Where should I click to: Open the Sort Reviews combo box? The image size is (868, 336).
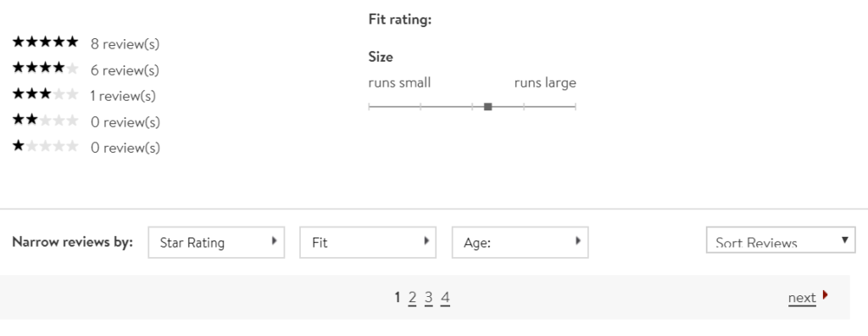point(781,239)
